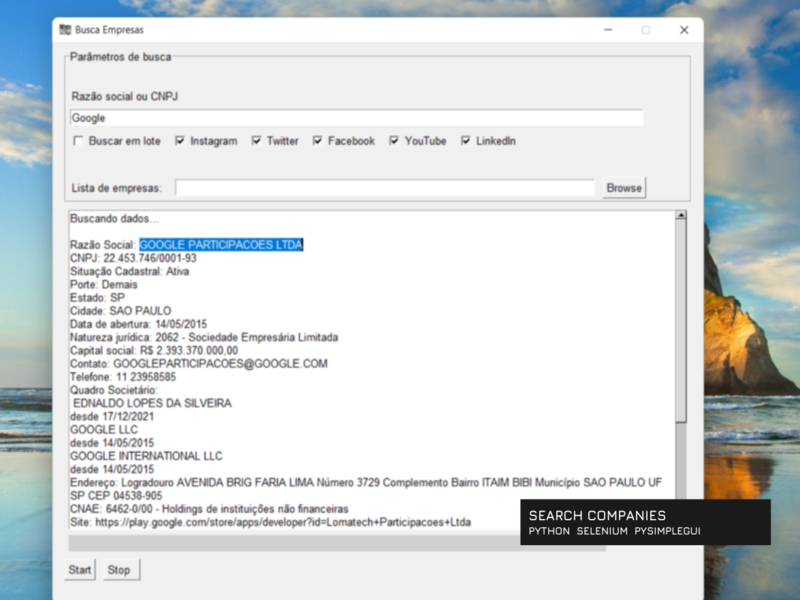The height and width of the screenshot is (600, 800).
Task: Click the Telefone: 11 23958585 line
Action: coord(123,377)
